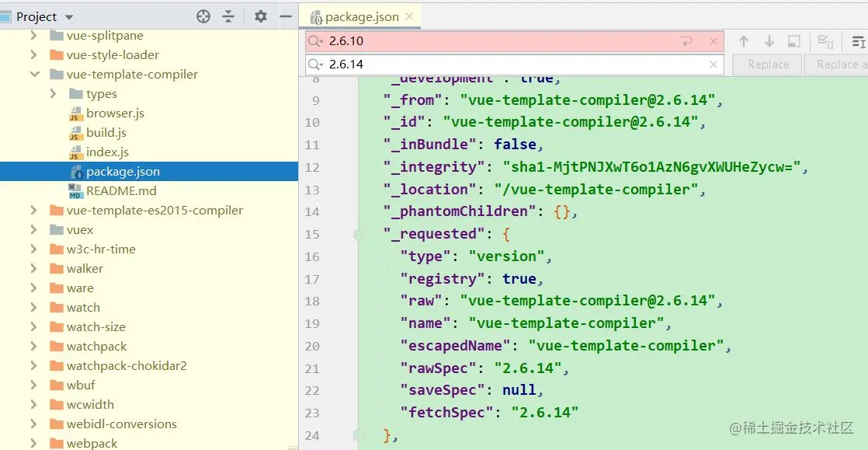
Task: Click the "/vue-template-compiler" location value
Action: point(595,189)
